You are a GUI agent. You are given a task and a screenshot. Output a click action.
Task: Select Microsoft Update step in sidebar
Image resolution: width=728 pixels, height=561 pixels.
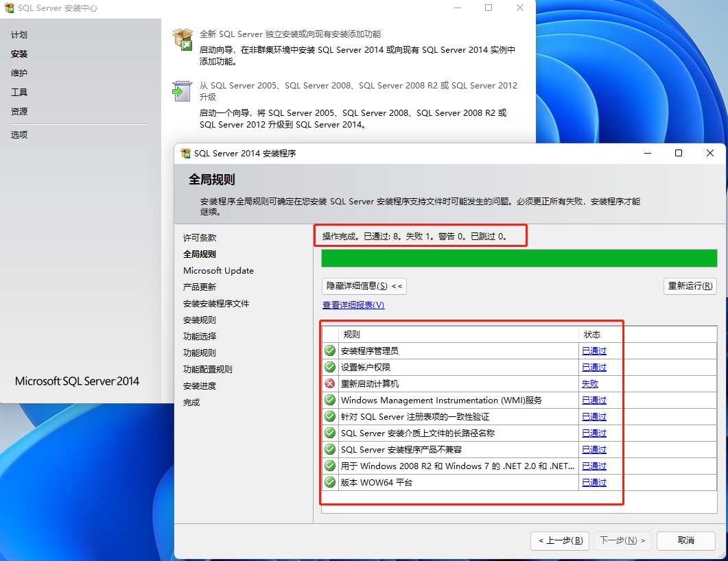[x=218, y=270]
